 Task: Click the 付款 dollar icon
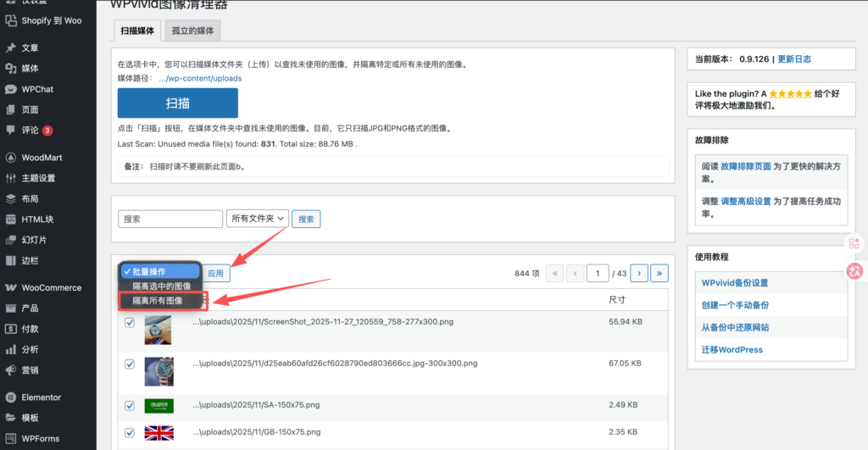click(10, 329)
